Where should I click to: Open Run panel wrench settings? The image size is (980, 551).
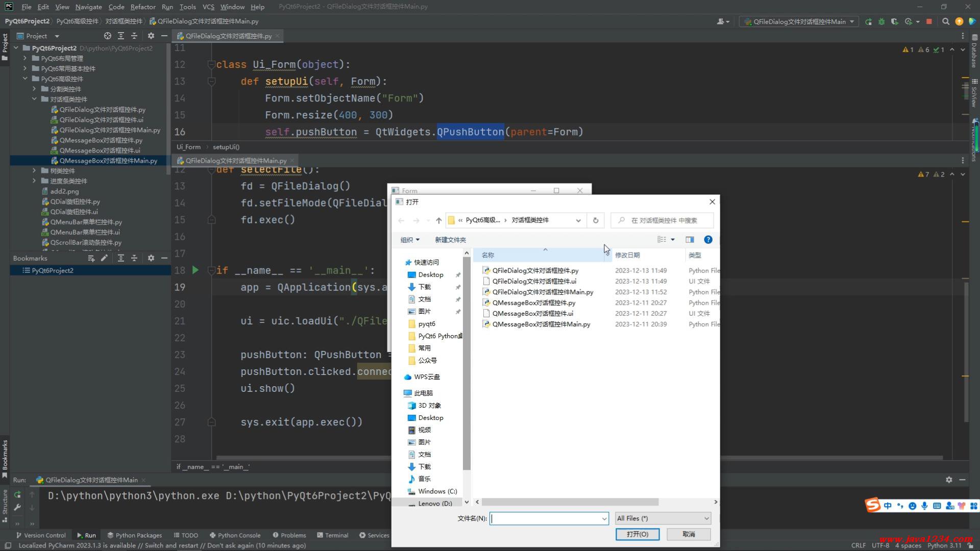coord(17,507)
